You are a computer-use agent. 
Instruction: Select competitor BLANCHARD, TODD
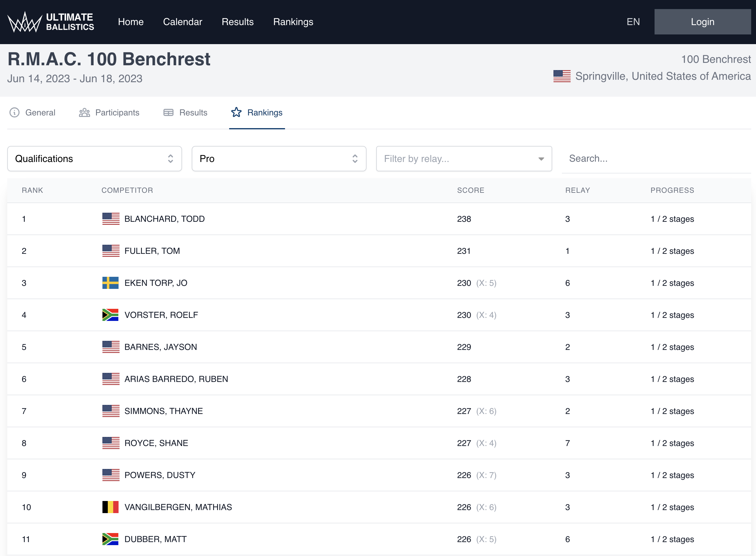coord(165,219)
